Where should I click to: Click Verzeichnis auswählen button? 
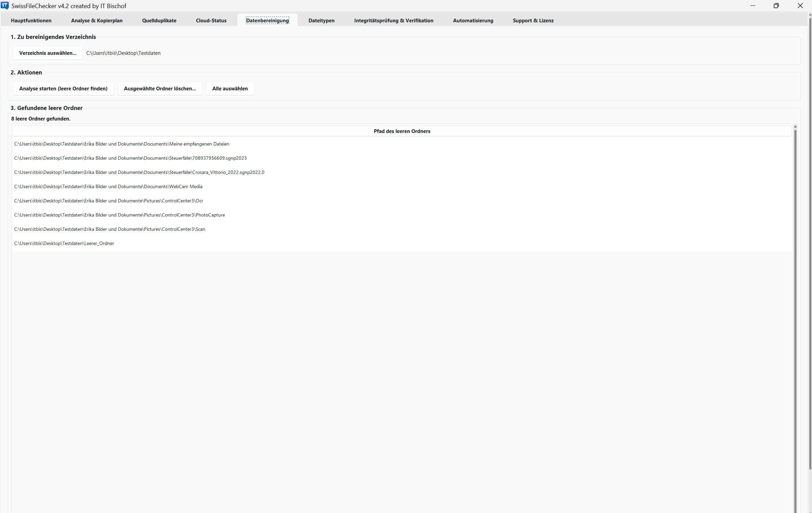tap(48, 53)
